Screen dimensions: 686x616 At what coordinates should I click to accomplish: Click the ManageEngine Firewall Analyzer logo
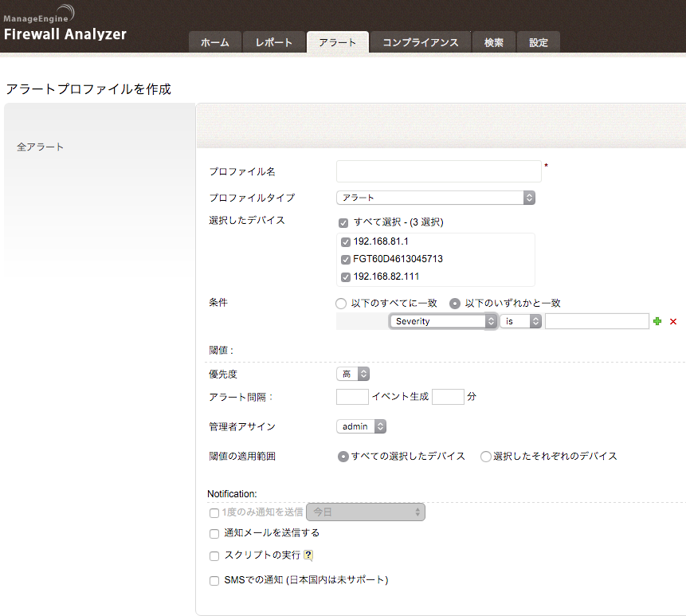pyautogui.click(x=64, y=26)
